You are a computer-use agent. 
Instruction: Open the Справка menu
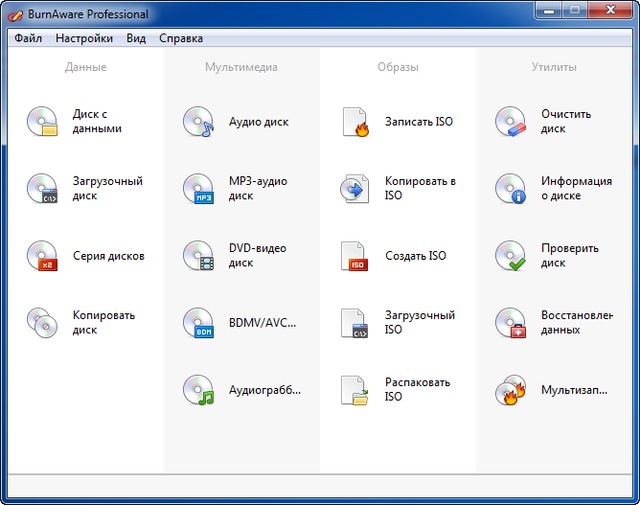coord(181,38)
